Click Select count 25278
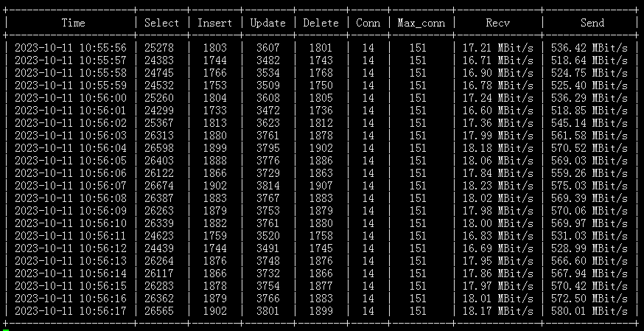Screen dimensions: 644x331 point(159,48)
